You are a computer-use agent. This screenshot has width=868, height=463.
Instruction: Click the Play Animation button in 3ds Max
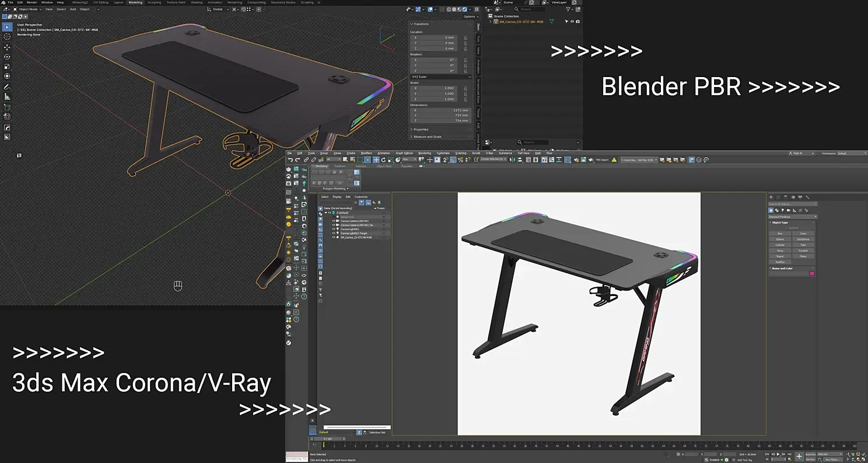(x=778, y=454)
